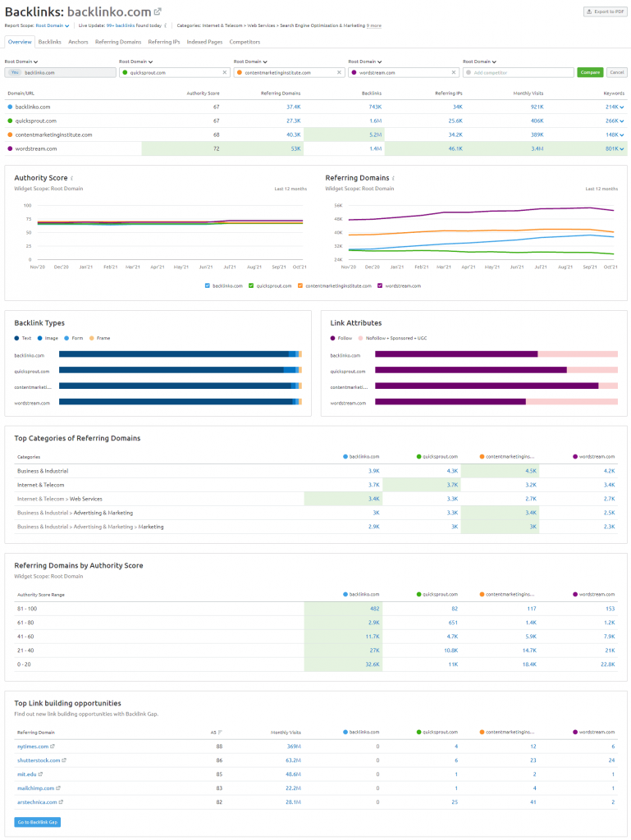Click Text legend dot in Backlink Types

coord(16,338)
